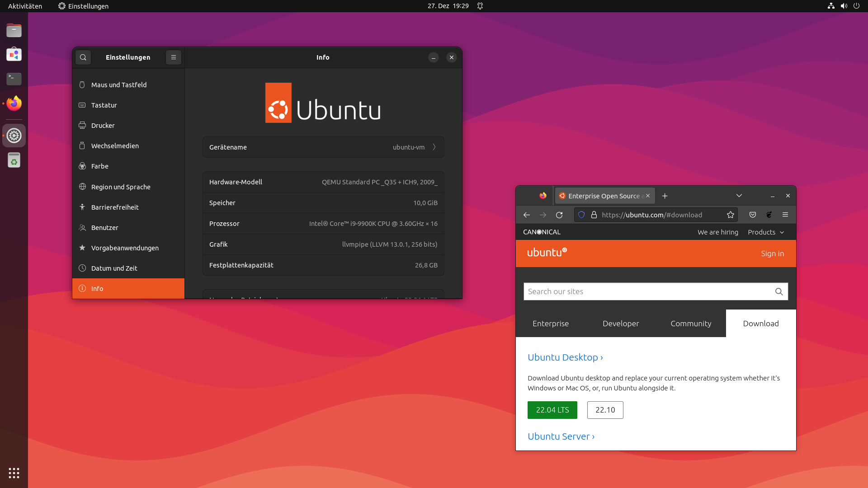Click the tracking protection shield in the address bar

[x=581, y=215]
